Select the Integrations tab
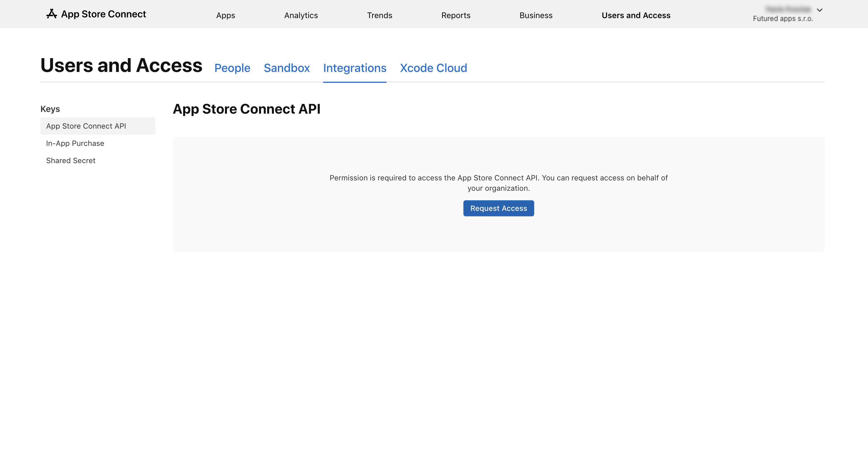This screenshot has width=868, height=473. point(355,68)
